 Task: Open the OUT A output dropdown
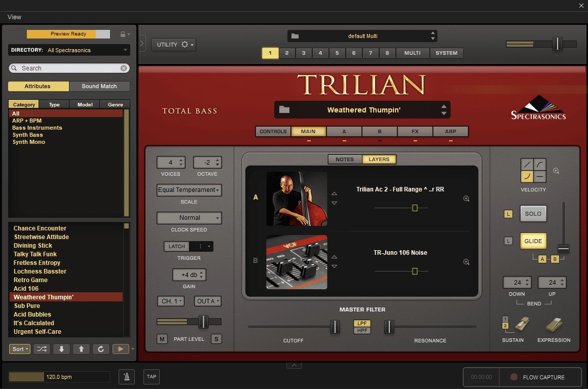(207, 301)
